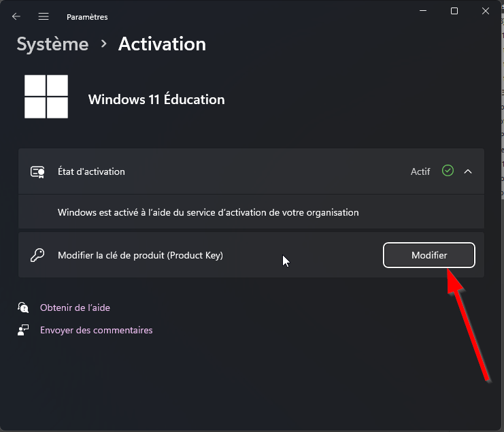Collapse the État d'activation section

[x=468, y=171]
